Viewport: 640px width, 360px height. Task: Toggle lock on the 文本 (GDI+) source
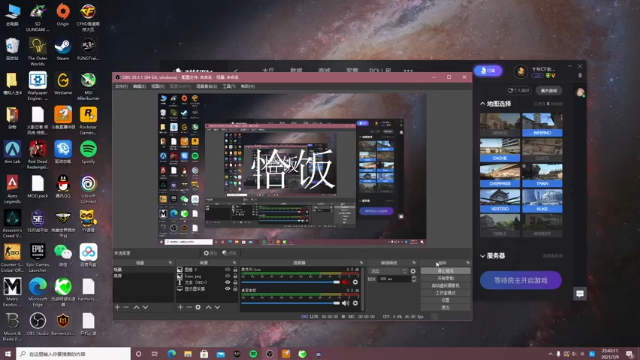coord(235,282)
